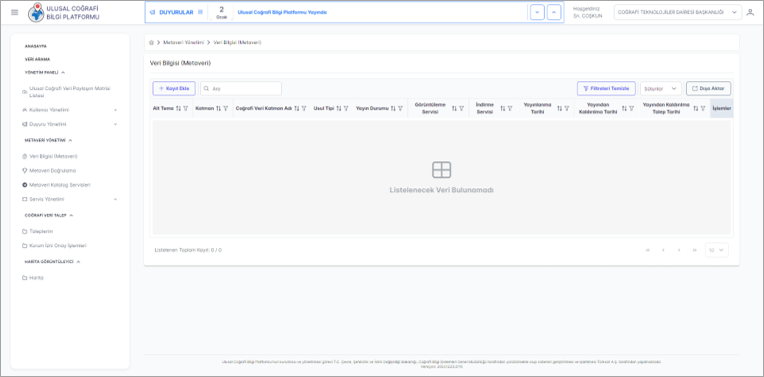The height and width of the screenshot is (377, 764).
Task: Sort by Coğrafi Veri Katman Adı column
Action: [x=296, y=108]
